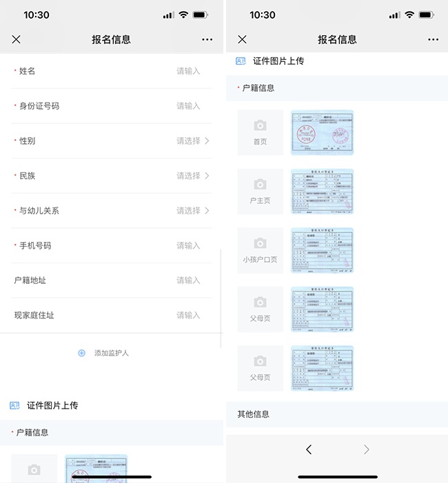
Task: Open the 首页 sample document thumbnail with red stamps
Action: [323, 132]
